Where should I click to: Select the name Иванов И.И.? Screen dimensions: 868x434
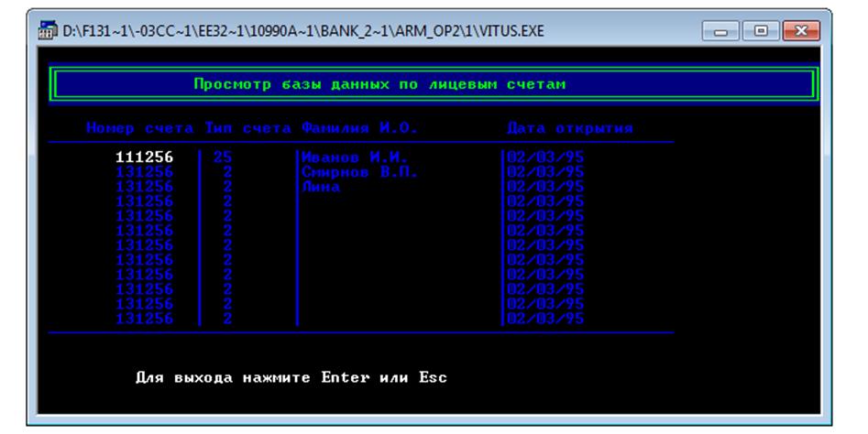point(354,157)
